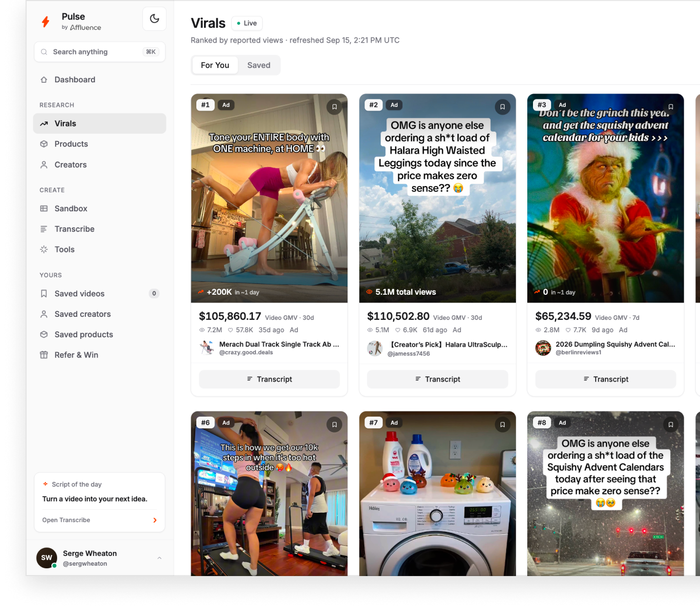Viewport: 700px width, 610px height.
Task: Focus the Search anything field
Action: pyautogui.click(x=100, y=52)
